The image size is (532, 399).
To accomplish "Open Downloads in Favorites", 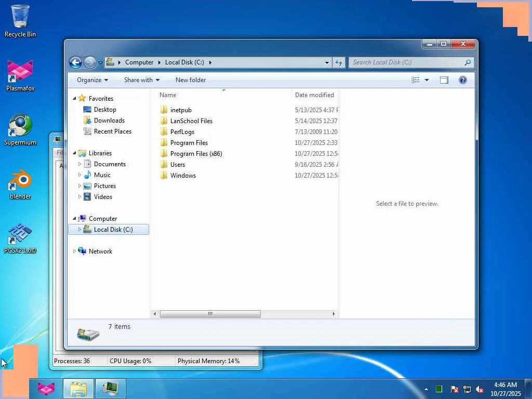I will 104,120.
